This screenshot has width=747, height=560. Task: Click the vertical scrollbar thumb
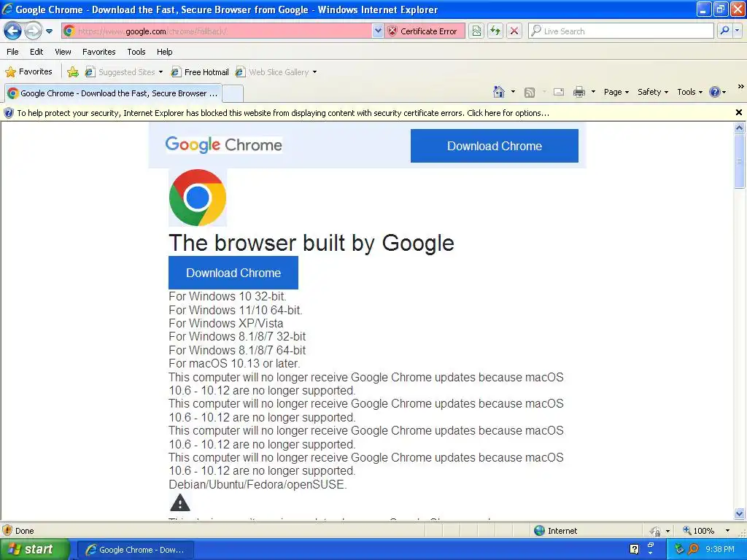(x=740, y=161)
